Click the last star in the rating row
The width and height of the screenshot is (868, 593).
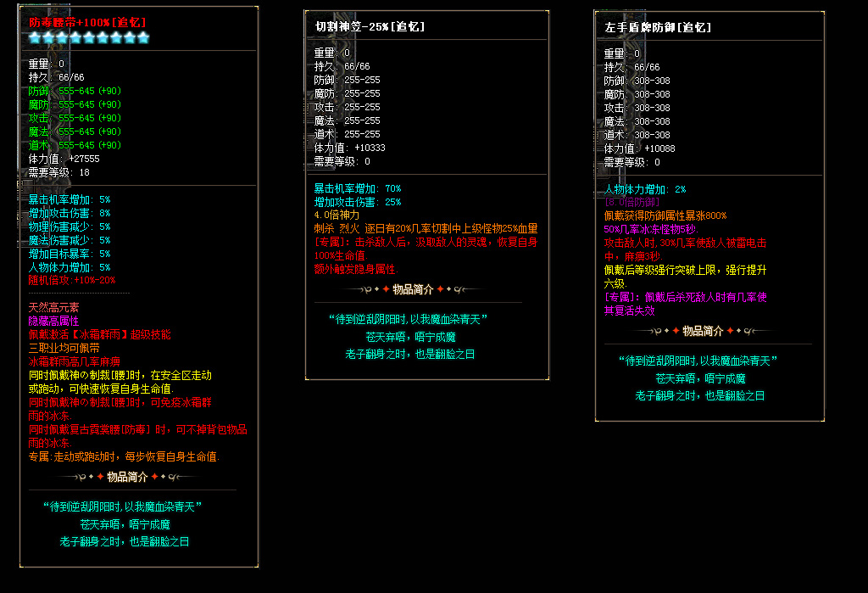(x=143, y=37)
